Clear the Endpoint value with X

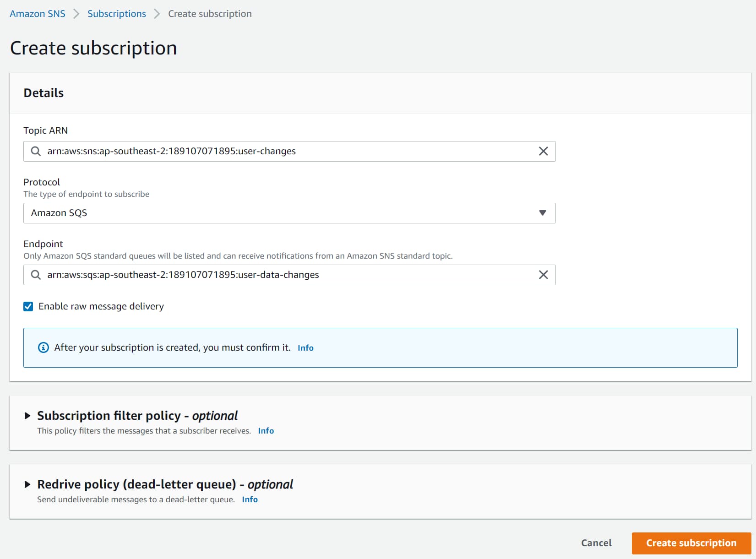coord(543,275)
